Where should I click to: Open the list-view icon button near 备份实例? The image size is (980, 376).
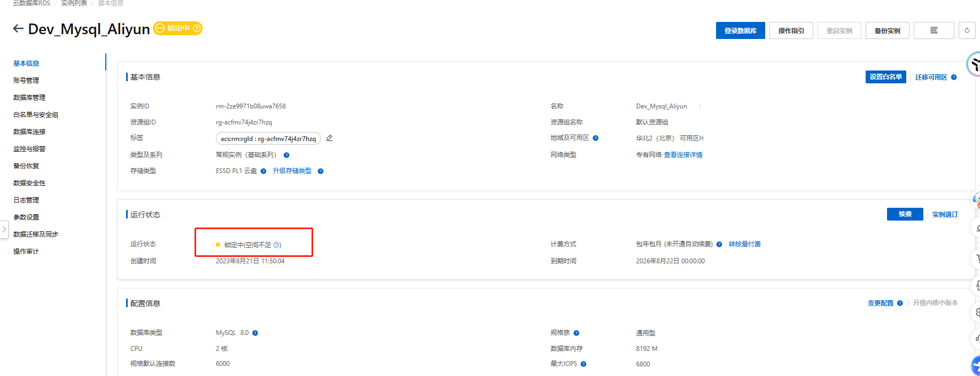pos(934,30)
